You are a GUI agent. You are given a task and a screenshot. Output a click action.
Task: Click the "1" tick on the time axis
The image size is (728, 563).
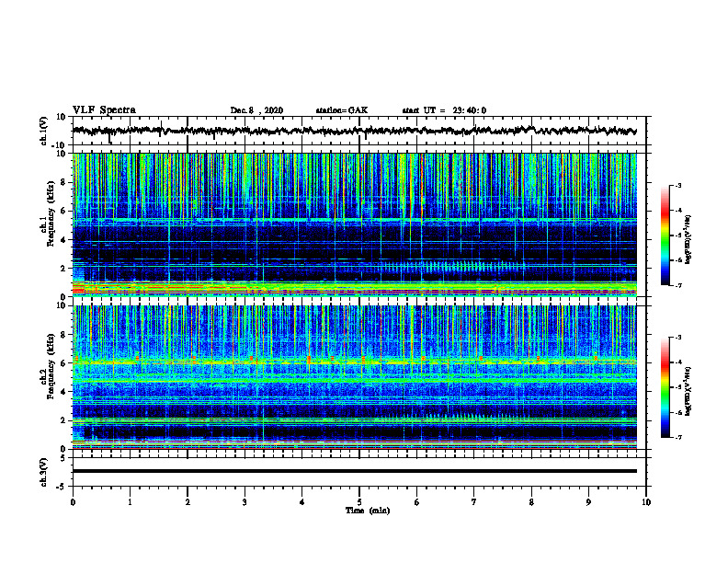pos(130,502)
